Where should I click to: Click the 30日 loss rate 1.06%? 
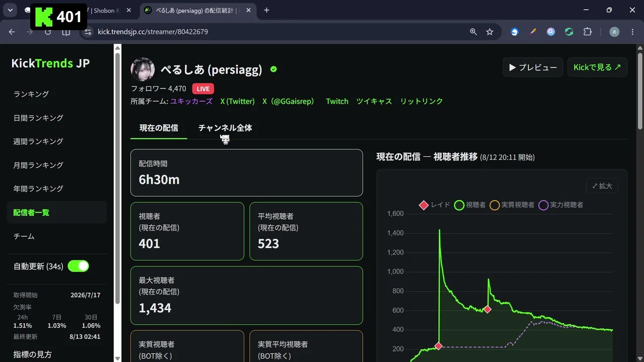(x=91, y=325)
